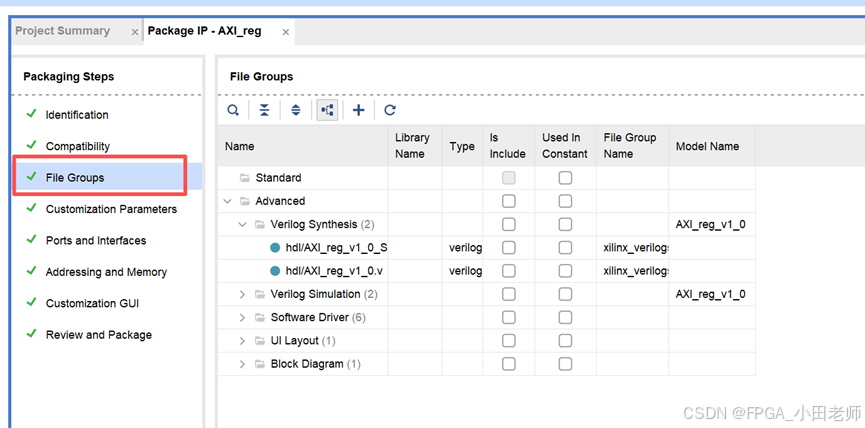Click the search icon in File Groups toolbar
Screen dimensions: 865x428
[233, 110]
